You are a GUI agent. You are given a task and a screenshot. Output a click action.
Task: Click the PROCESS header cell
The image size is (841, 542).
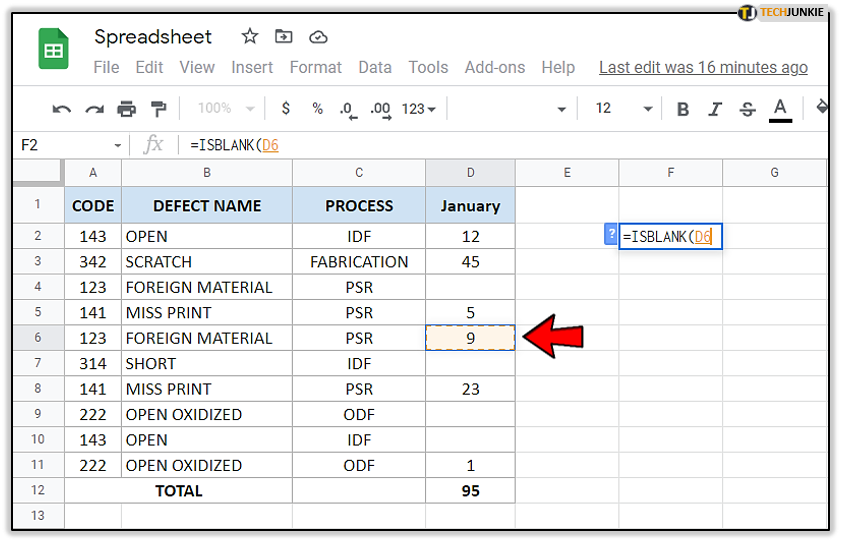point(359,205)
